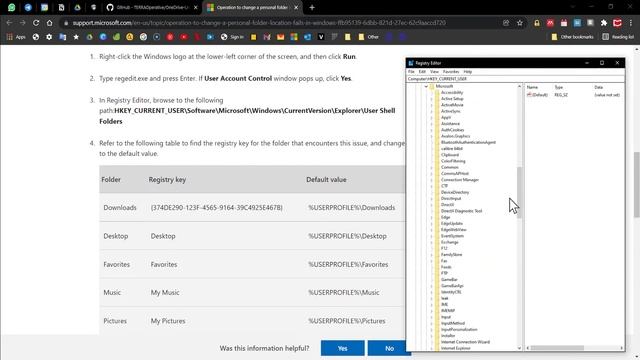
Task: Open the Other bookmarks folder
Action: (x=572, y=37)
